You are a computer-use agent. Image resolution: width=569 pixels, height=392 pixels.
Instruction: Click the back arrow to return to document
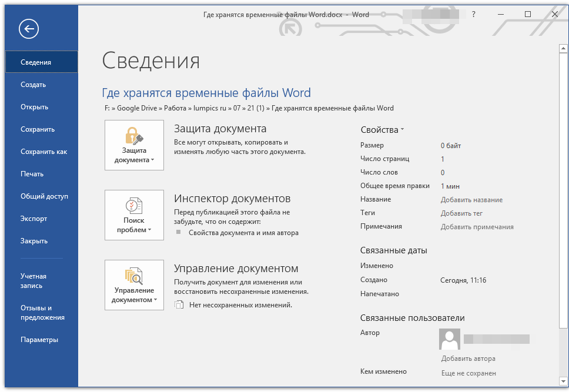(x=28, y=29)
